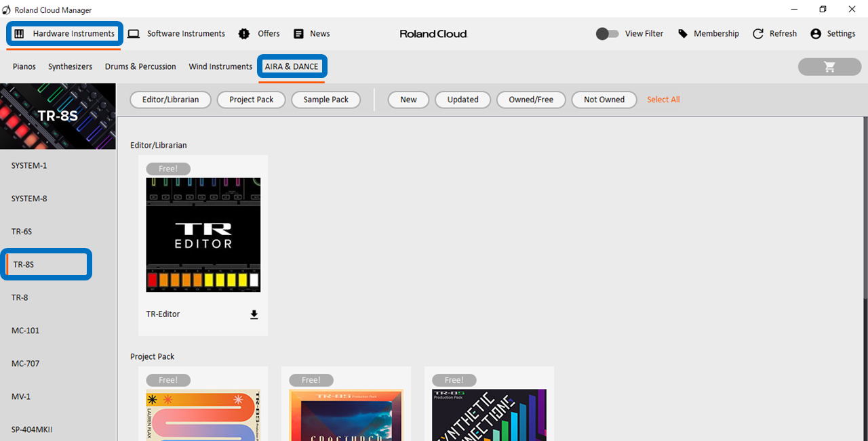Click the Editor/Librarian section heading
The image size is (868, 441).
tap(159, 146)
